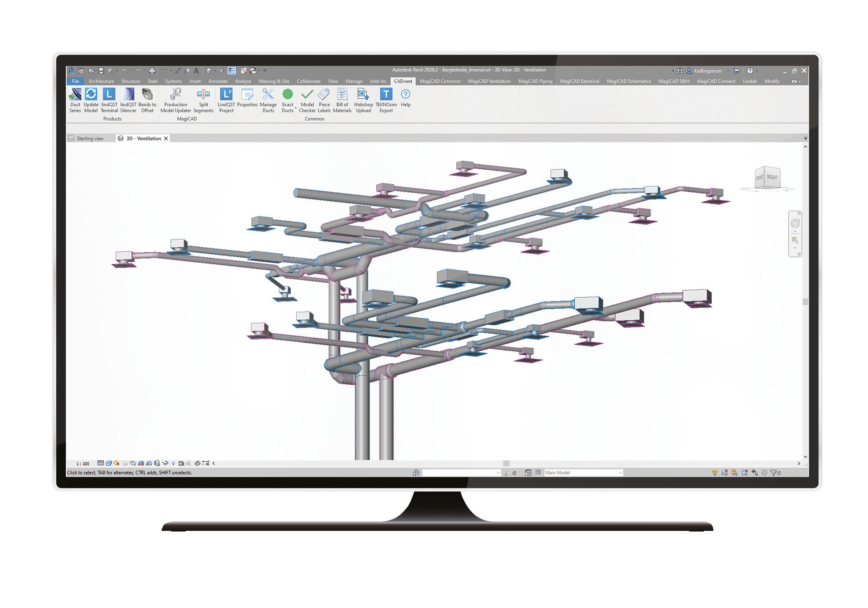The width and height of the screenshot is (868, 608).
Task: Click the KaiBingstrom user account link
Action: pos(707,71)
